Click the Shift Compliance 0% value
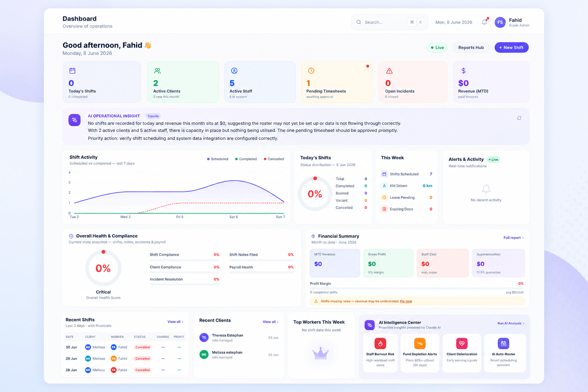Screen dimensions: 588x392 217,255
